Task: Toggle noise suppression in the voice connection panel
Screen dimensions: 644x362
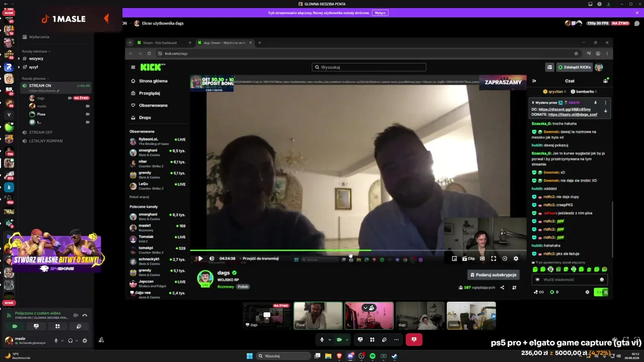Action: coord(75,315)
